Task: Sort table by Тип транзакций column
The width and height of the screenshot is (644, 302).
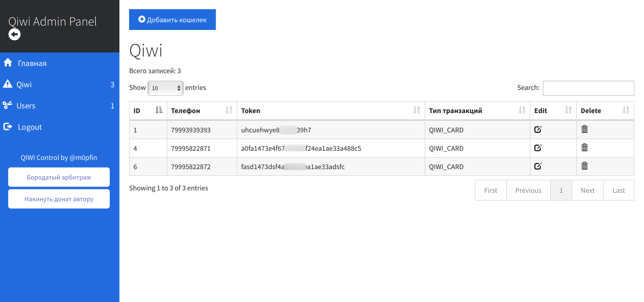Action: pyautogui.click(x=477, y=111)
